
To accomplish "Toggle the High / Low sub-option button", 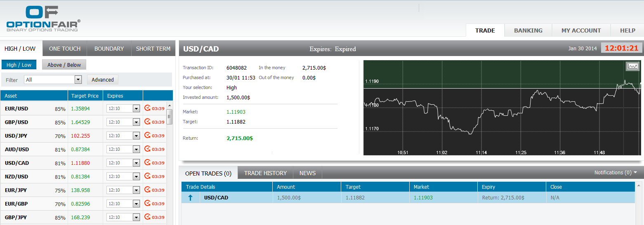I will tap(19, 65).
